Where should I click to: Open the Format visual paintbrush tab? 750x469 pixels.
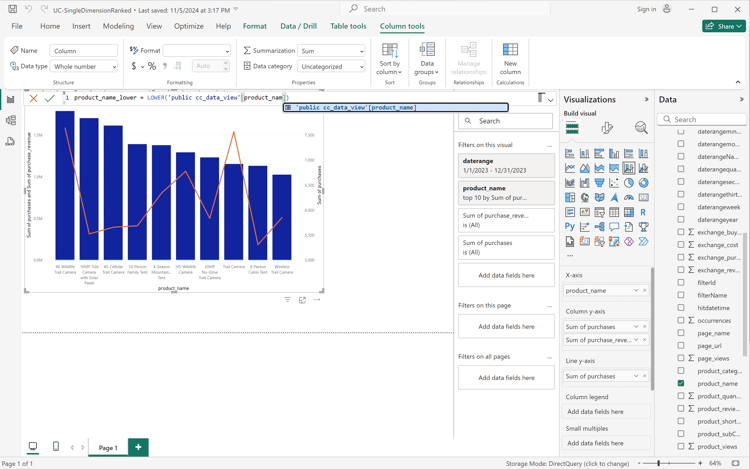tap(607, 128)
